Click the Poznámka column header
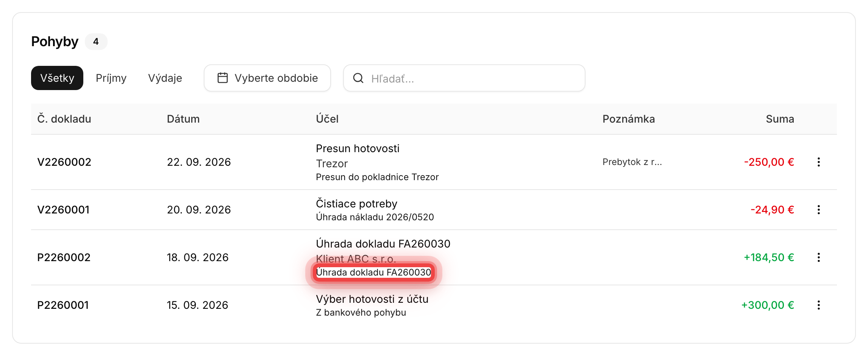Image resolution: width=868 pixels, height=355 pixels. [x=629, y=119]
